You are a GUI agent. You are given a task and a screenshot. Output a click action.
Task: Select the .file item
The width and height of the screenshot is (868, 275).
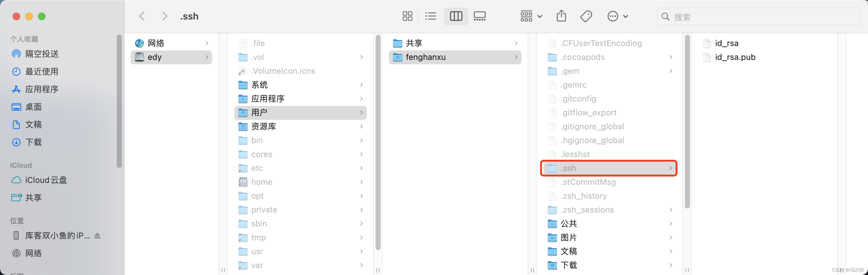[300, 43]
